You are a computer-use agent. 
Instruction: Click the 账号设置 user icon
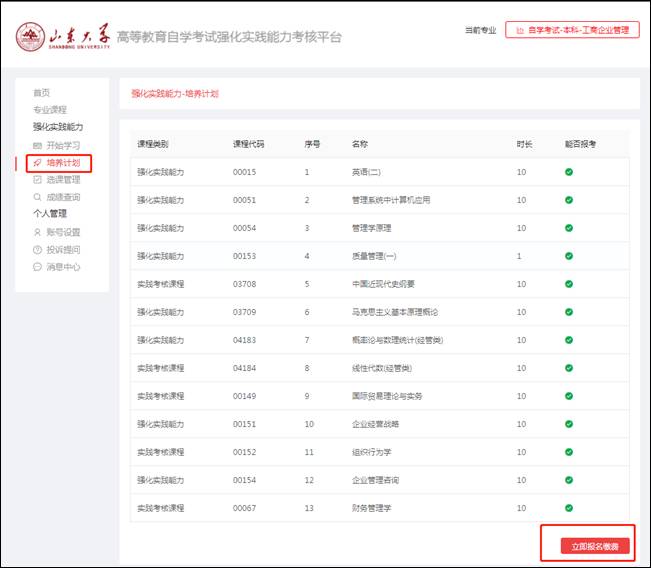pyautogui.click(x=38, y=232)
